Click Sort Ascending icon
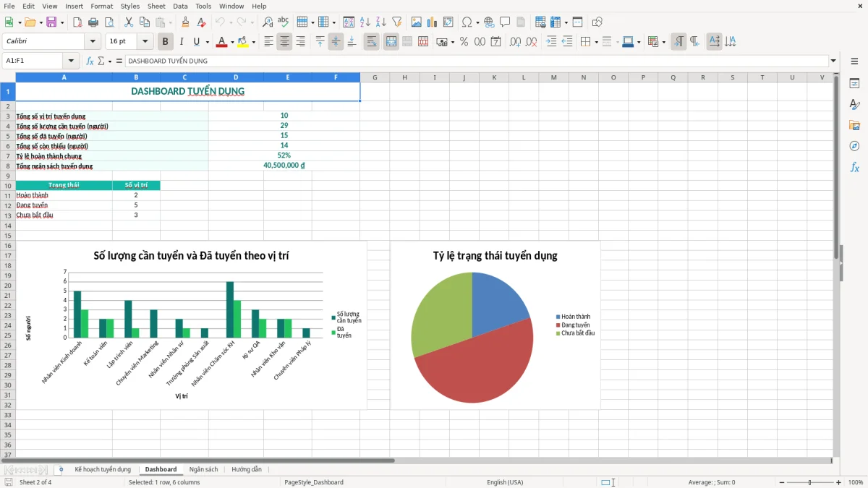868x488 pixels. tap(365, 22)
